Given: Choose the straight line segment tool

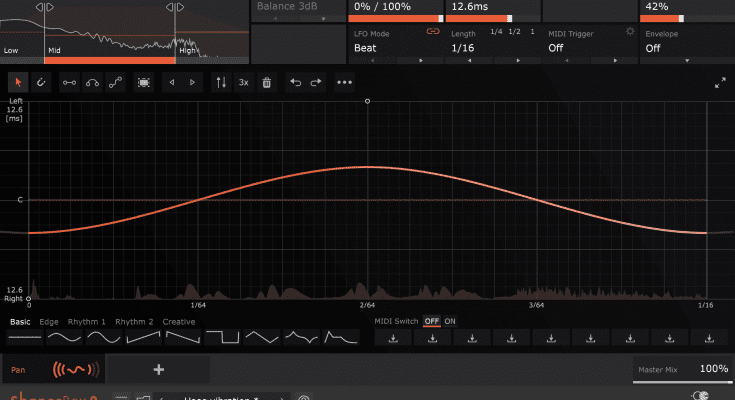Looking at the screenshot, I should click(69, 82).
